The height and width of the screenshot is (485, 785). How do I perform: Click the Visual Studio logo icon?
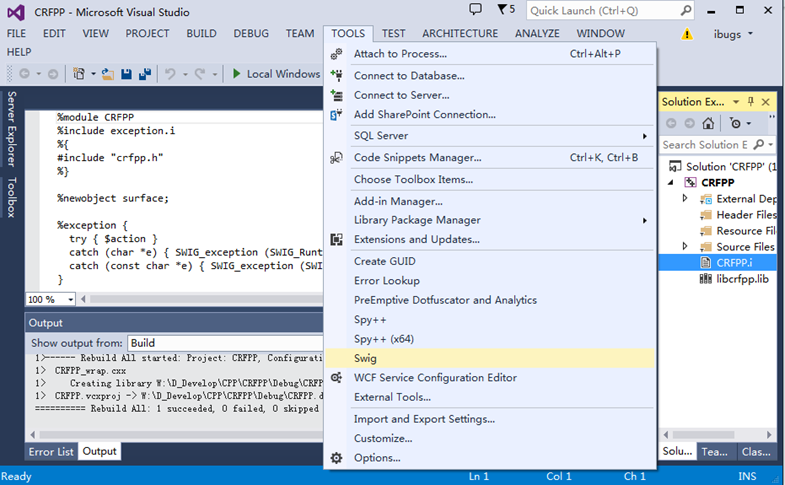[x=16, y=12]
